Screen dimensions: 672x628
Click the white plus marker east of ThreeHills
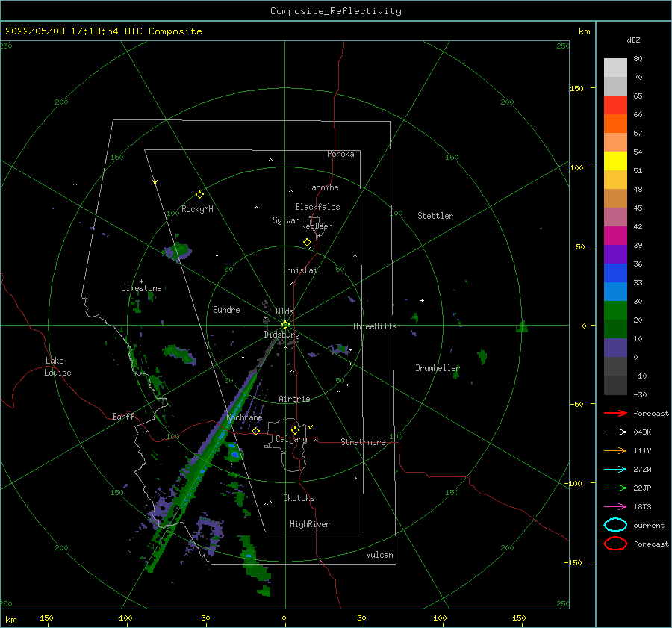[x=422, y=300]
